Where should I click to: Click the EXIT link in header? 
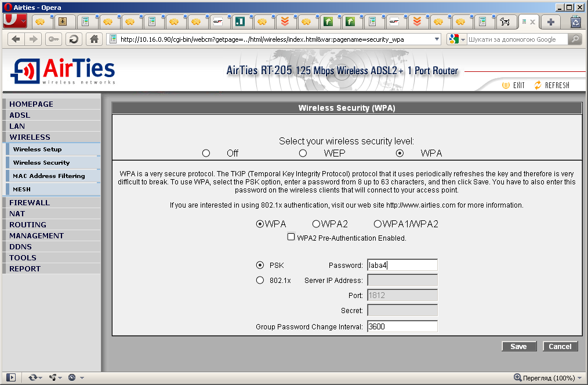coord(513,85)
